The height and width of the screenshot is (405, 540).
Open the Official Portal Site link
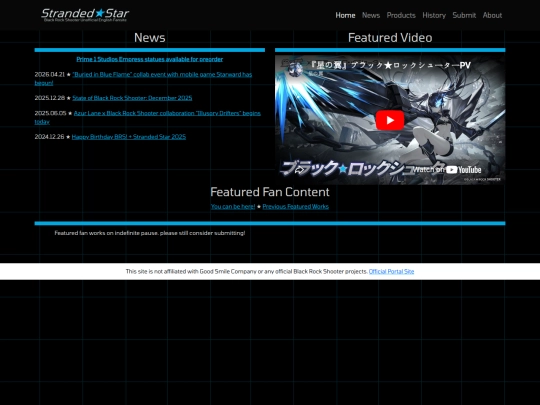coord(391,271)
